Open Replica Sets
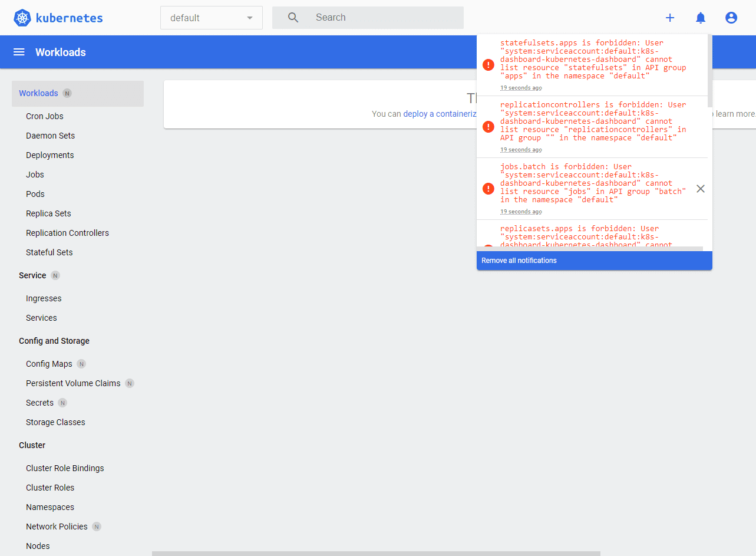The image size is (756, 556). (x=48, y=213)
